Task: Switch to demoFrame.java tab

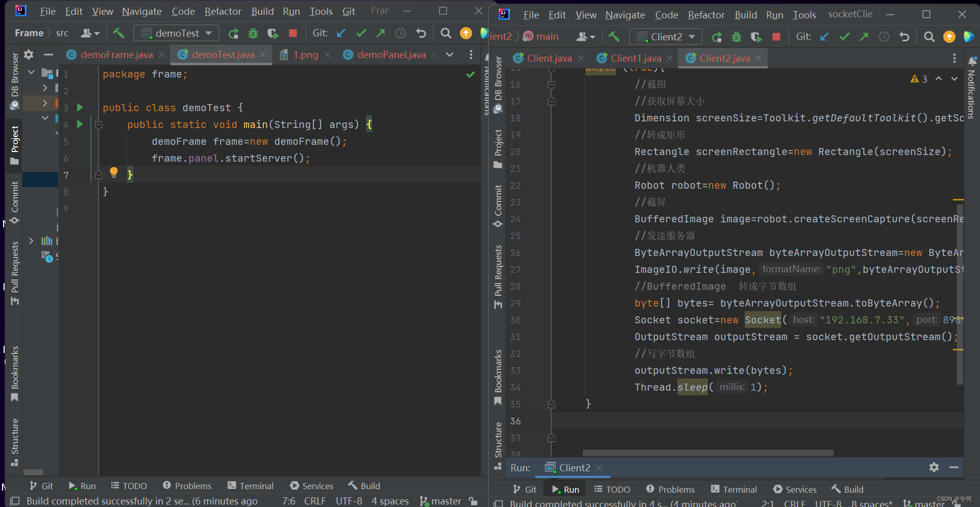Action: tap(116, 55)
